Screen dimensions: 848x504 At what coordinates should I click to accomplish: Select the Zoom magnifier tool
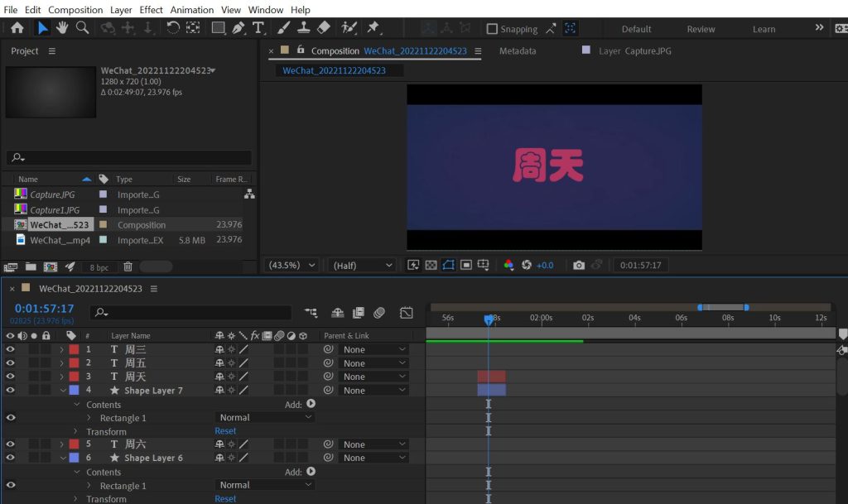(82, 28)
